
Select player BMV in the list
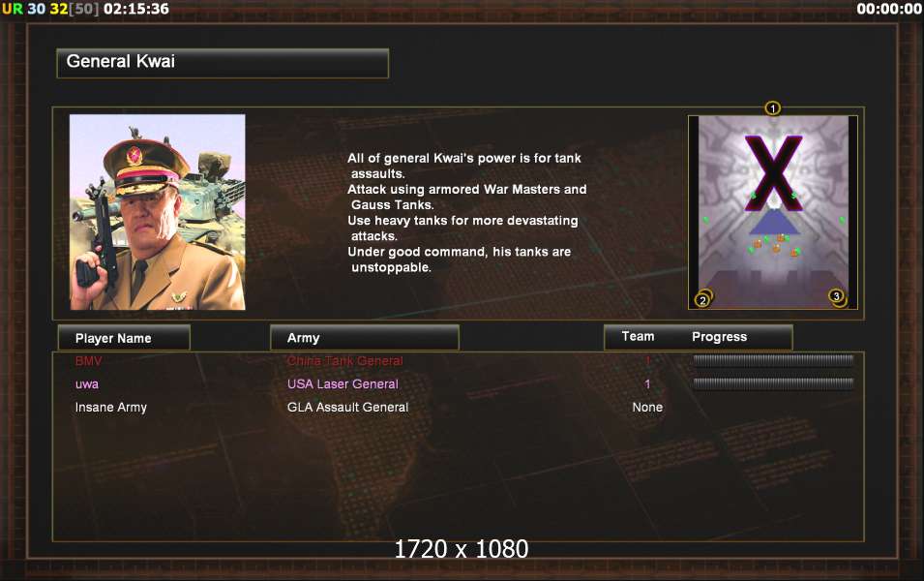(x=88, y=361)
